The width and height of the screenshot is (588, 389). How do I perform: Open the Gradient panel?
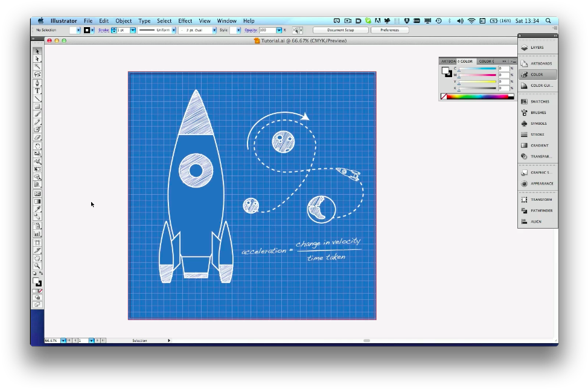(x=537, y=145)
